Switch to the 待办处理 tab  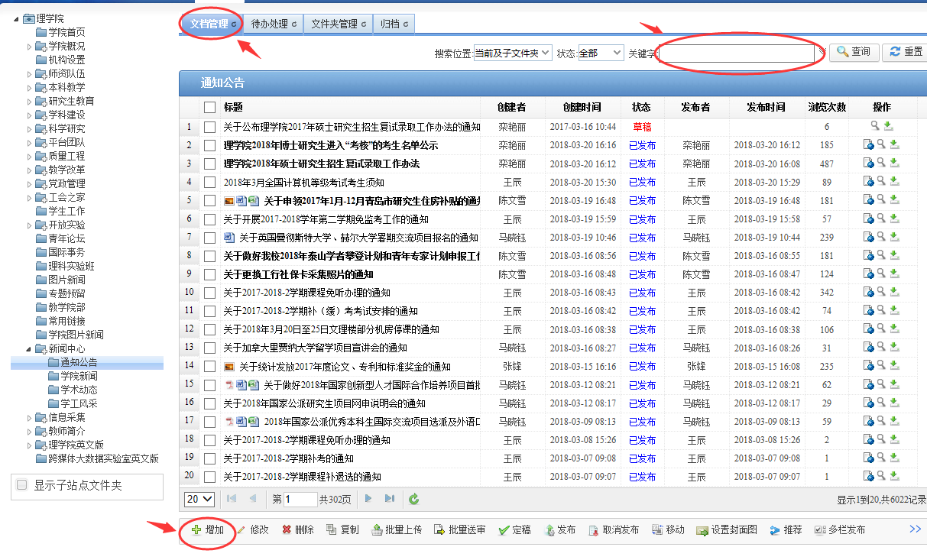coord(274,24)
